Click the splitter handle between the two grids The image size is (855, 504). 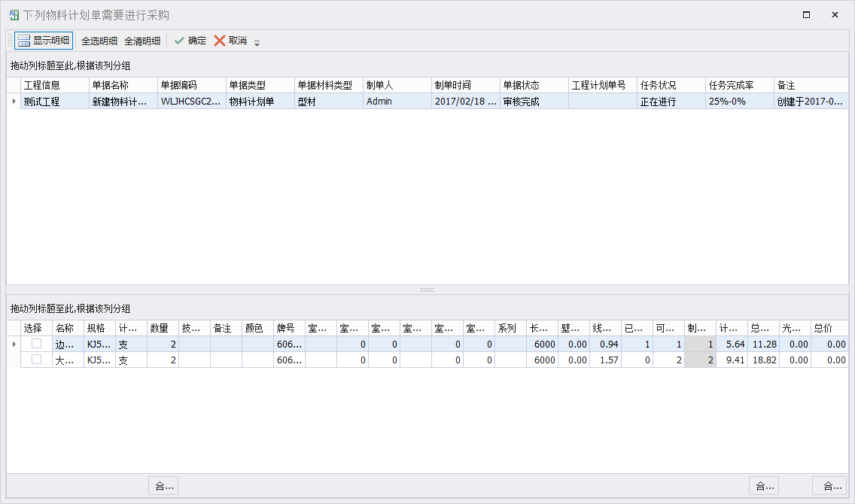(427, 290)
